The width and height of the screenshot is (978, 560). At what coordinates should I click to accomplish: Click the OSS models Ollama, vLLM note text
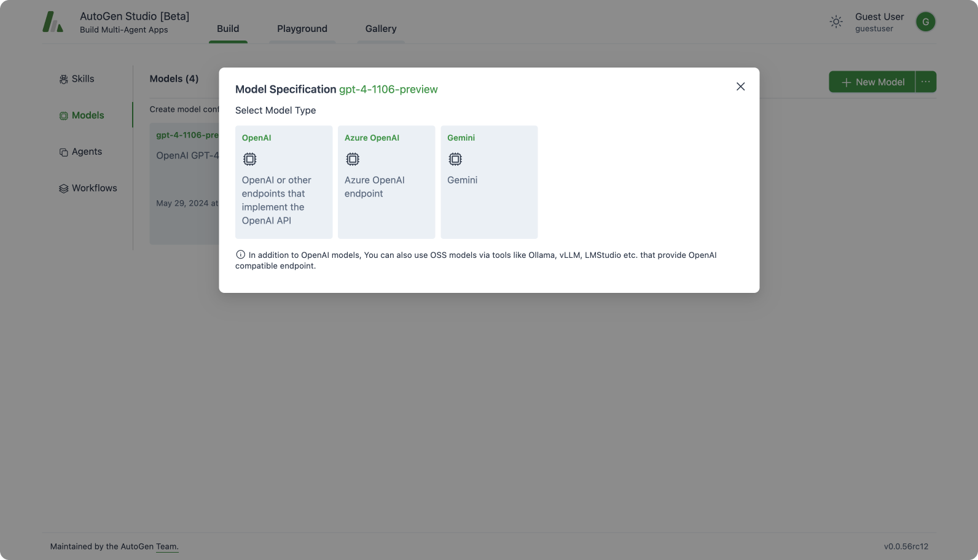click(476, 260)
